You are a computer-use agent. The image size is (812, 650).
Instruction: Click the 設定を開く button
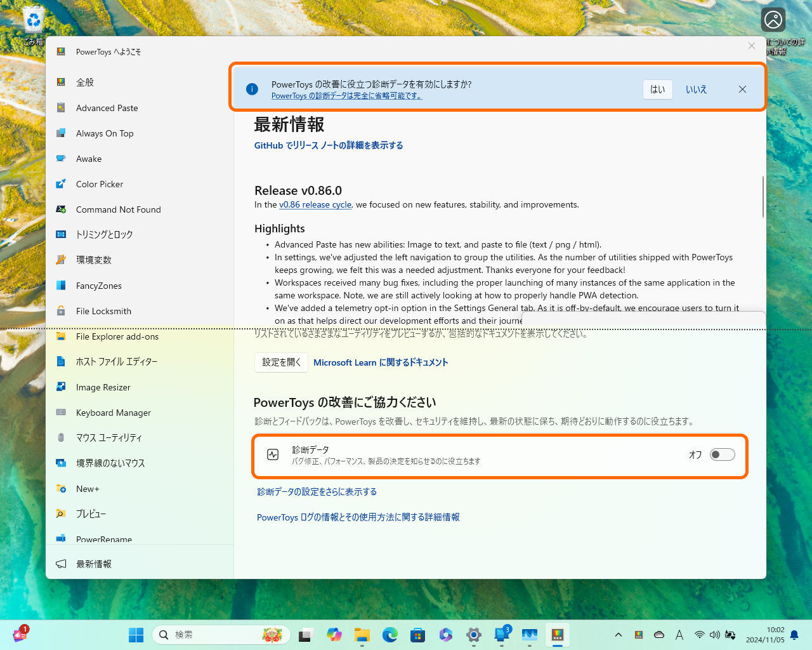[282, 362]
